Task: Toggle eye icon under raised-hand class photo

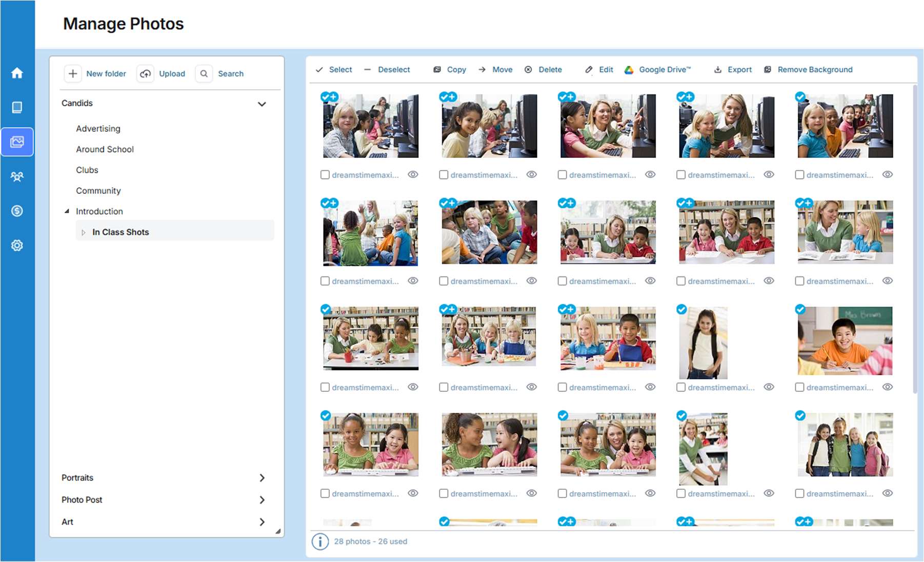Action: tap(413, 280)
